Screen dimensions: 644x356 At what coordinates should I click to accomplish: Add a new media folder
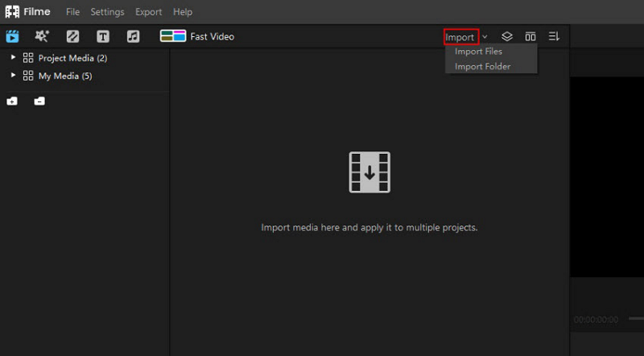click(12, 101)
